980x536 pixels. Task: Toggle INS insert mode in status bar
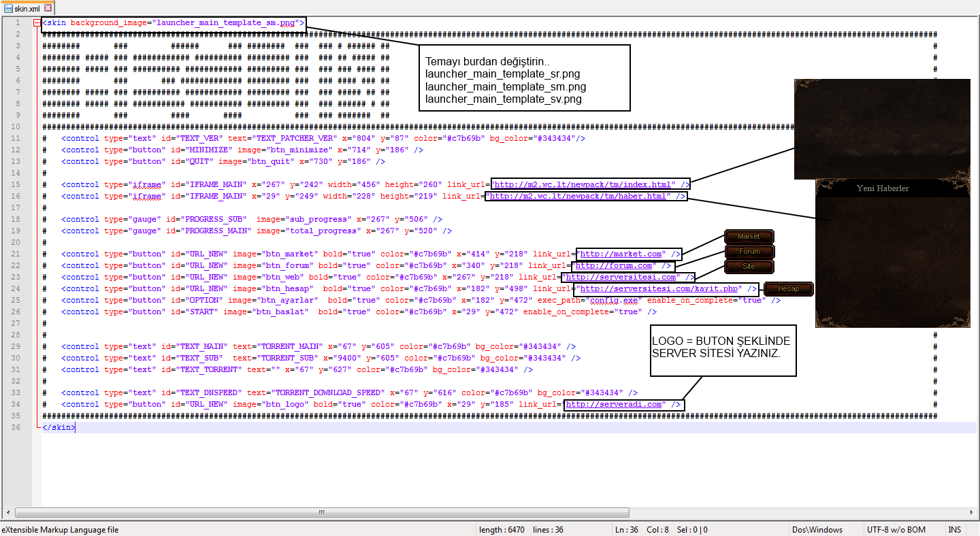955,530
